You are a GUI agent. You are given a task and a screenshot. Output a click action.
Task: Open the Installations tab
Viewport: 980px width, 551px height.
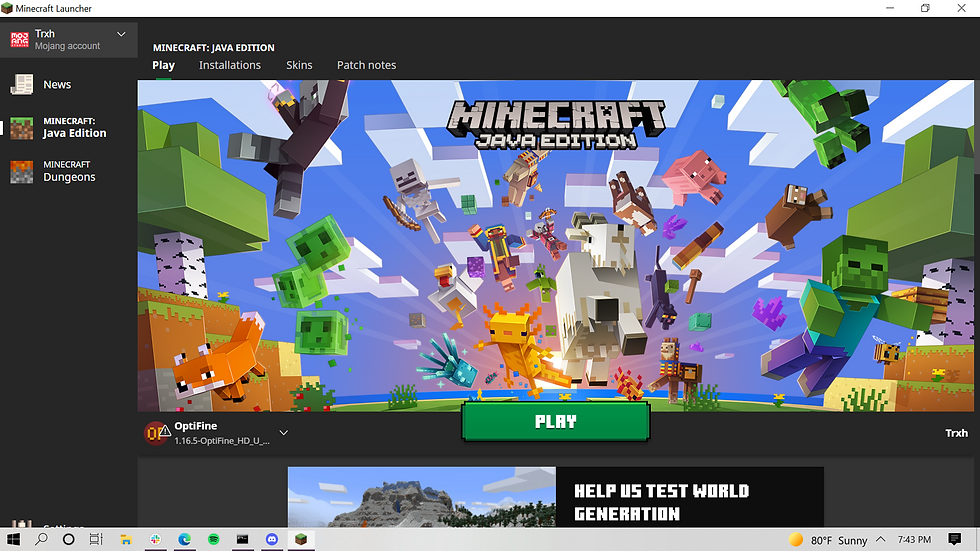click(230, 65)
